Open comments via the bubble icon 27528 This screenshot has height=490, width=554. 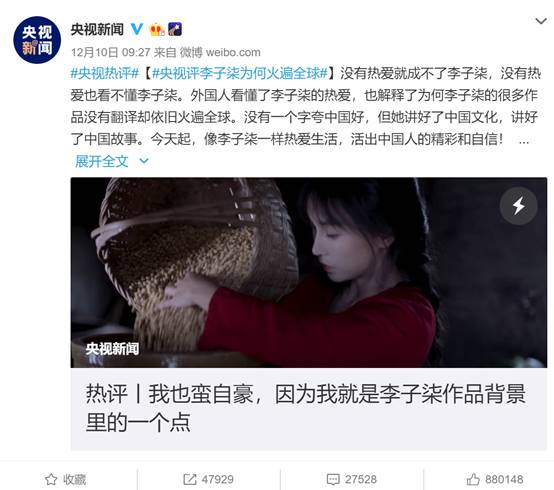tap(333, 479)
